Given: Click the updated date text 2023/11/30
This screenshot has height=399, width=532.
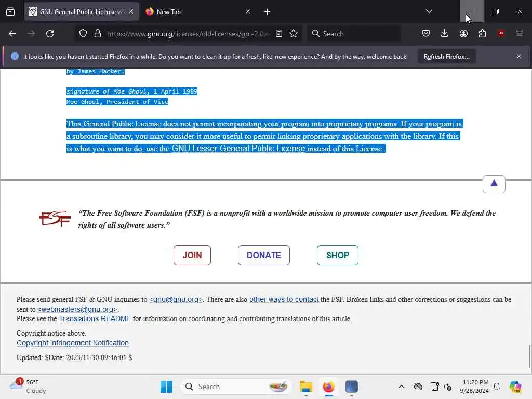Looking at the screenshot, I should [x=74, y=357].
